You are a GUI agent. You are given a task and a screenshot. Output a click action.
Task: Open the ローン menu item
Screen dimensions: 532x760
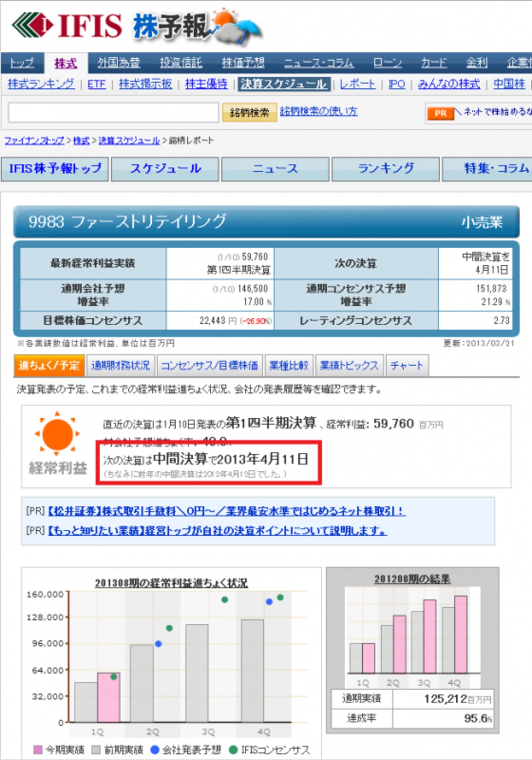[x=387, y=63]
